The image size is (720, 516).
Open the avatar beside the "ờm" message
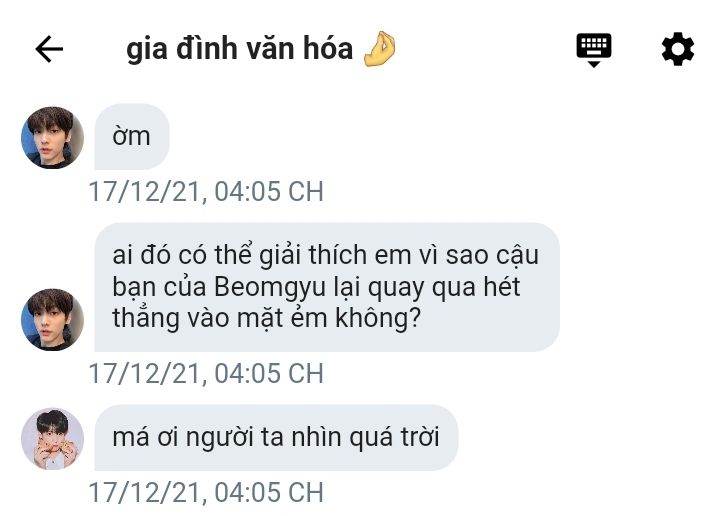click(52, 138)
